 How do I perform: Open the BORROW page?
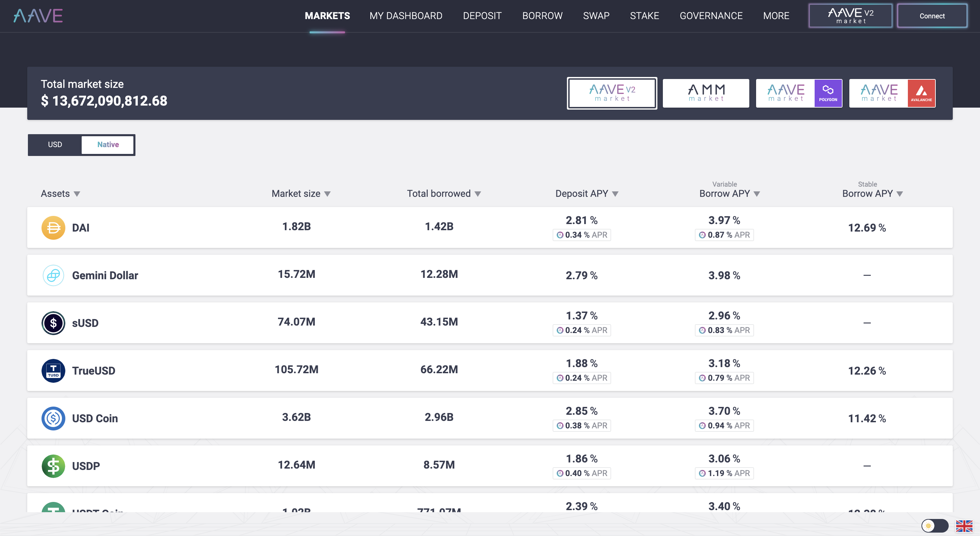[542, 16]
